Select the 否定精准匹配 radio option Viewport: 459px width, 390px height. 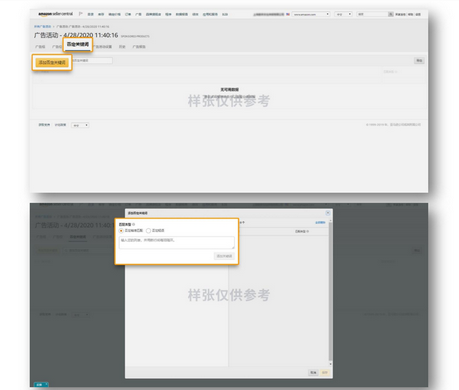point(121,231)
